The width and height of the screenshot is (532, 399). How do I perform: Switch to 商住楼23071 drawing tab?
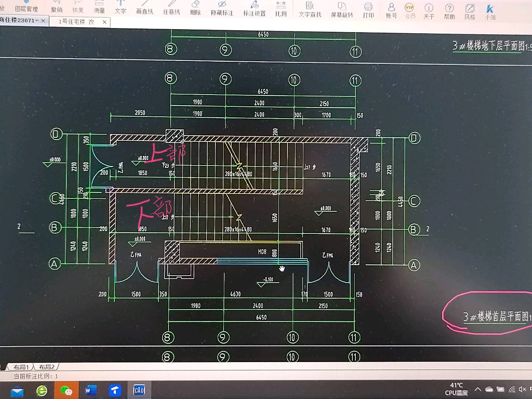(18, 20)
